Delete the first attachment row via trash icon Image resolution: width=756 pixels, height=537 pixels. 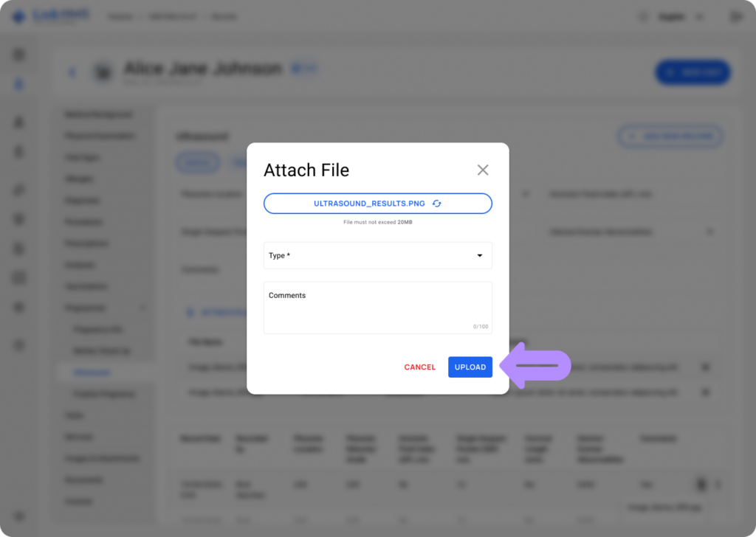point(705,367)
